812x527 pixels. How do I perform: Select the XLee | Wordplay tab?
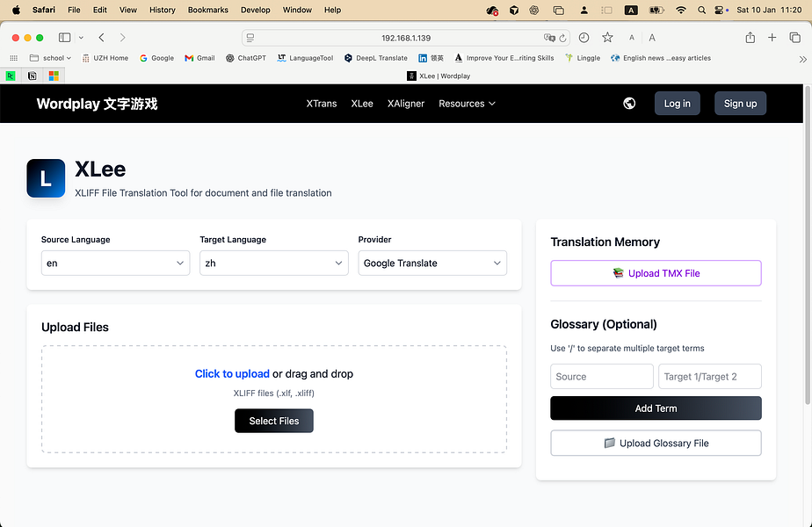pyautogui.click(x=439, y=76)
